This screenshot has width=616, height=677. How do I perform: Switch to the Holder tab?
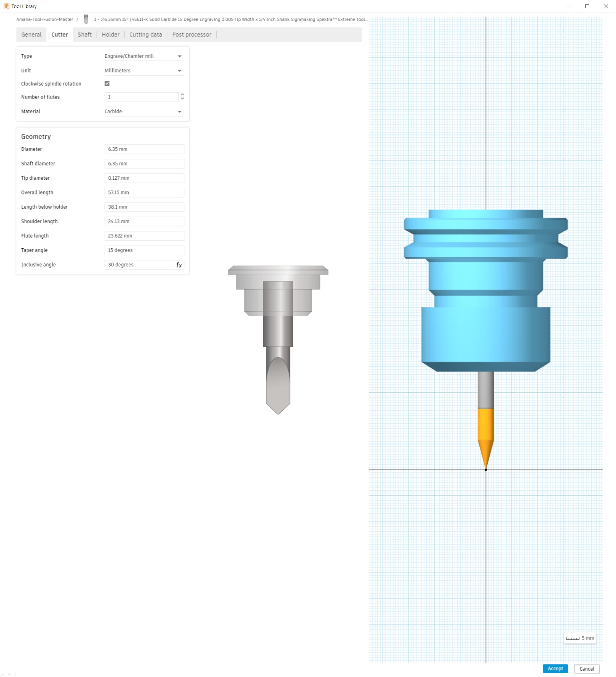tap(110, 35)
